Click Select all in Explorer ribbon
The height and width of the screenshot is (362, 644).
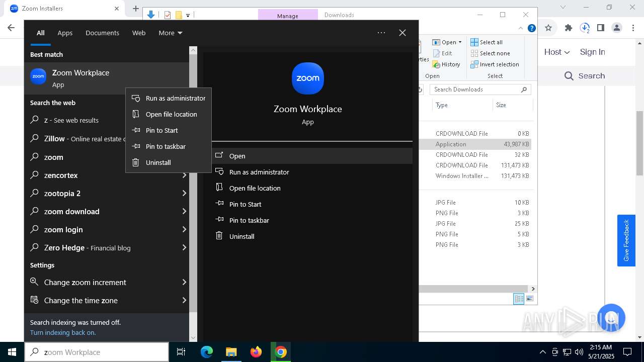487,42
